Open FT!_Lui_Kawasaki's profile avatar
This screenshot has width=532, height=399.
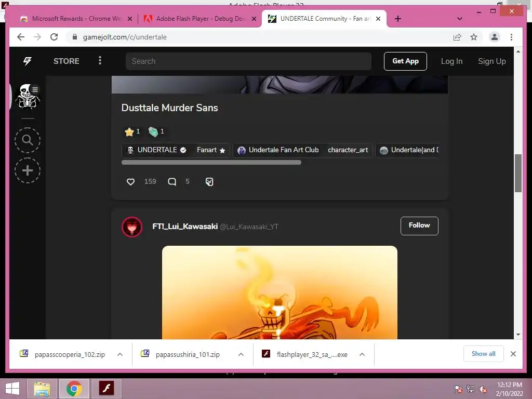[x=132, y=227]
